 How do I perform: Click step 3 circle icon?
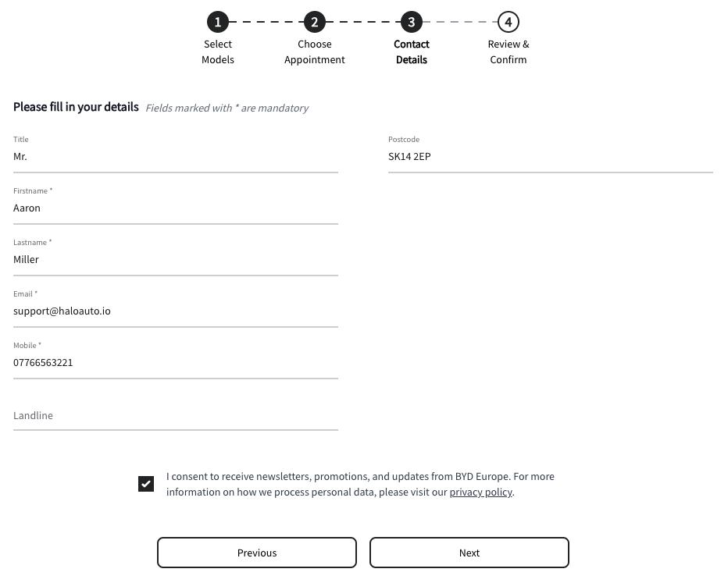412,22
